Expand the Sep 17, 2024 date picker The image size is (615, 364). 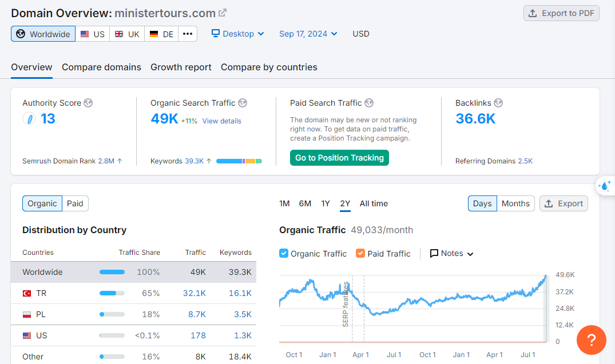pyautogui.click(x=308, y=34)
